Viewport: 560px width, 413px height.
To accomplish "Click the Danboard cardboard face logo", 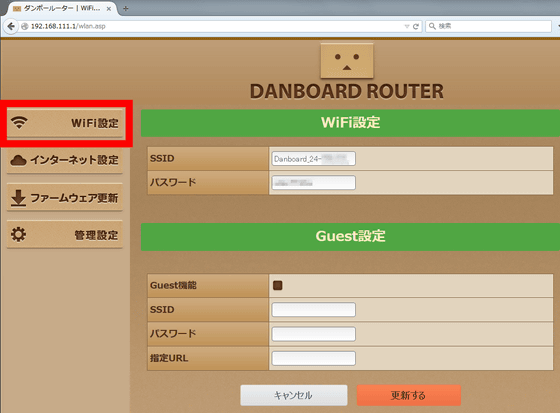I will (x=347, y=60).
